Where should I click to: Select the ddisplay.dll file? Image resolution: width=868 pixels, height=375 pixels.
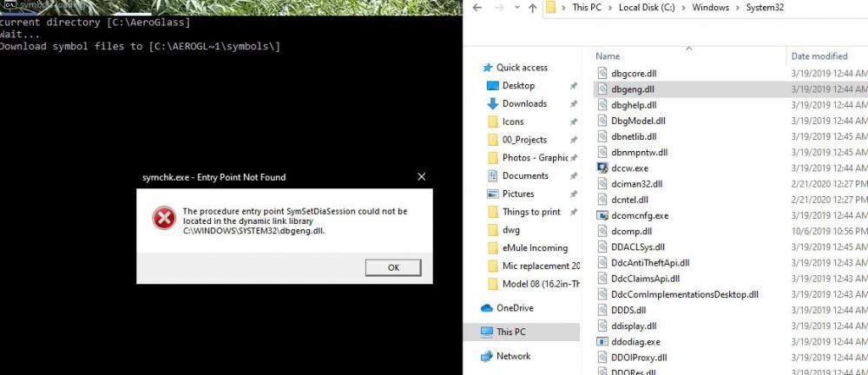[634, 326]
